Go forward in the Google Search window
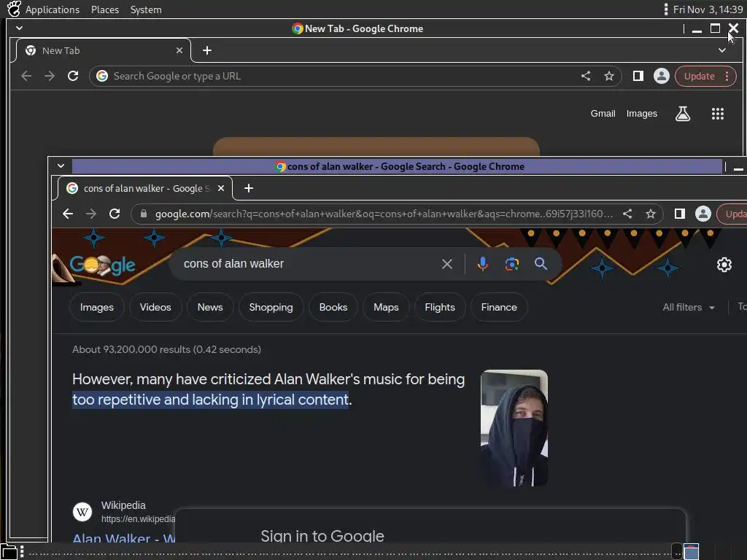 click(91, 214)
